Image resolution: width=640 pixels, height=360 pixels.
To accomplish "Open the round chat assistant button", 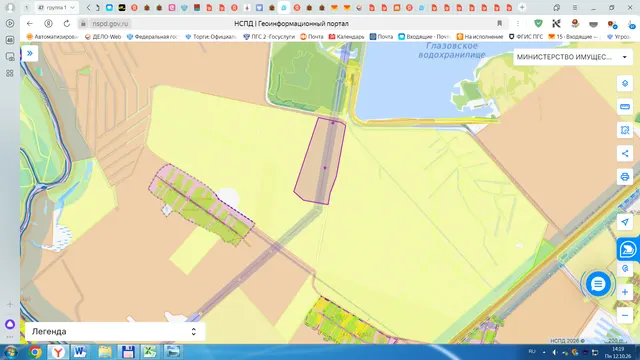I will (598, 284).
